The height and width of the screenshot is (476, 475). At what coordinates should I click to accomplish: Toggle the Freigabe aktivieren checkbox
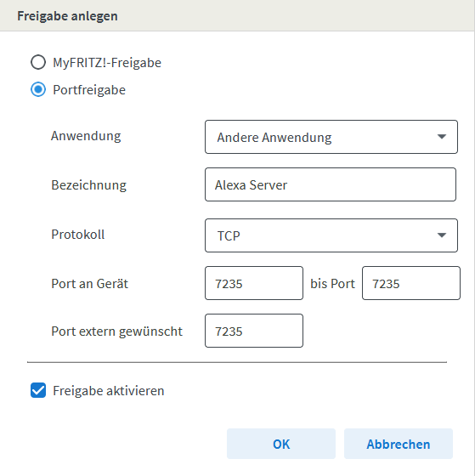click(38, 390)
